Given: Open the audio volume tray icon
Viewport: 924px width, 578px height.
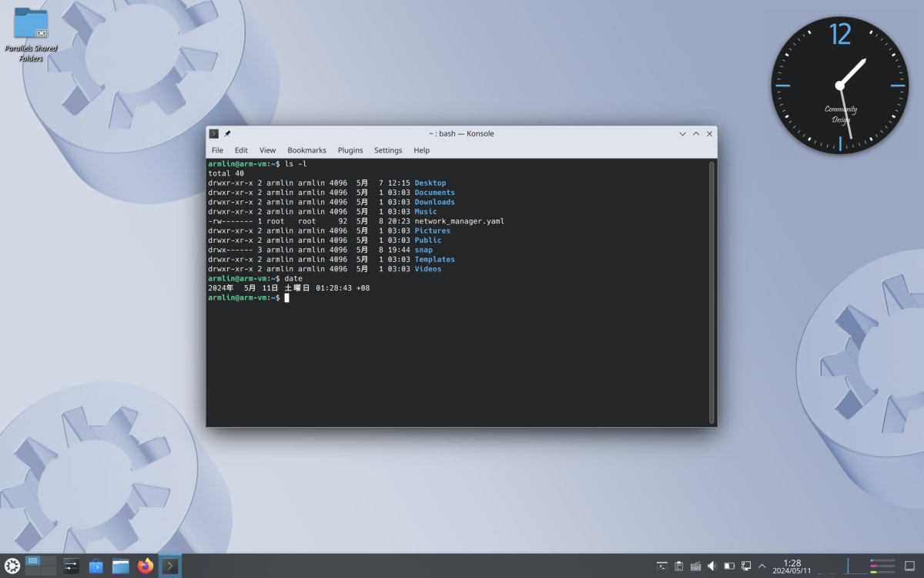Looking at the screenshot, I should pos(712,566).
